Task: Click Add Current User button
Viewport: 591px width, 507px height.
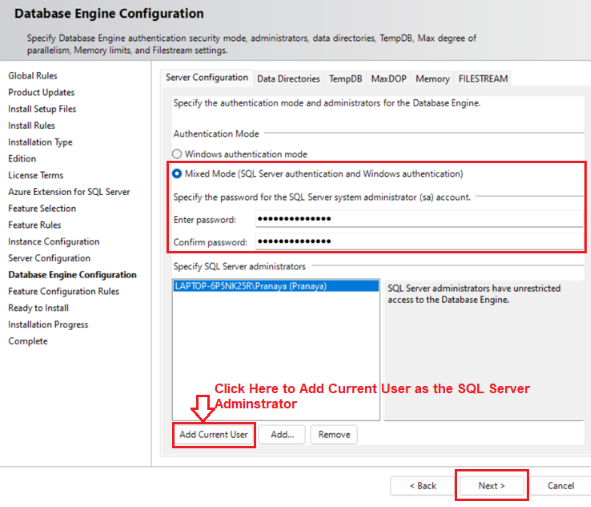Action: pos(214,435)
